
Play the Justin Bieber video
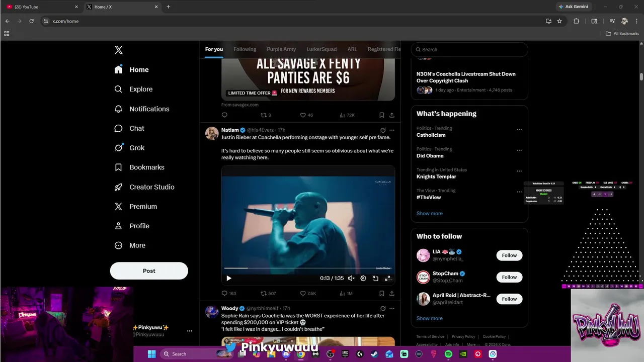coord(229,278)
